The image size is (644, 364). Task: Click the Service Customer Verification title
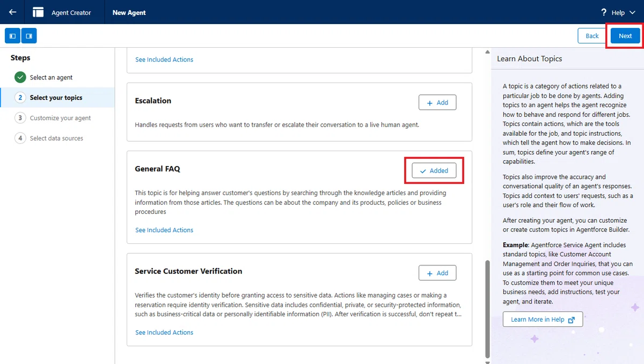pyautogui.click(x=188, y=271)
